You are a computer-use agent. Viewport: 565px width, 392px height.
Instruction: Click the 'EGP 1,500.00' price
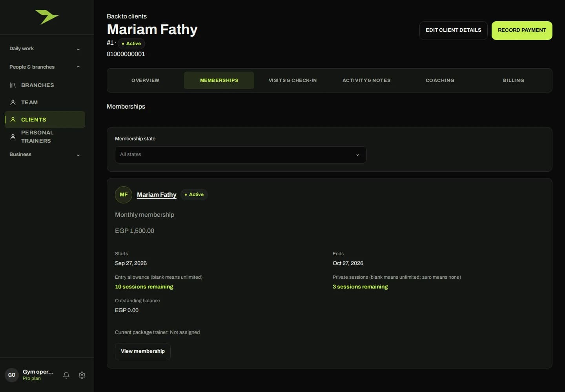coord(135,231)
